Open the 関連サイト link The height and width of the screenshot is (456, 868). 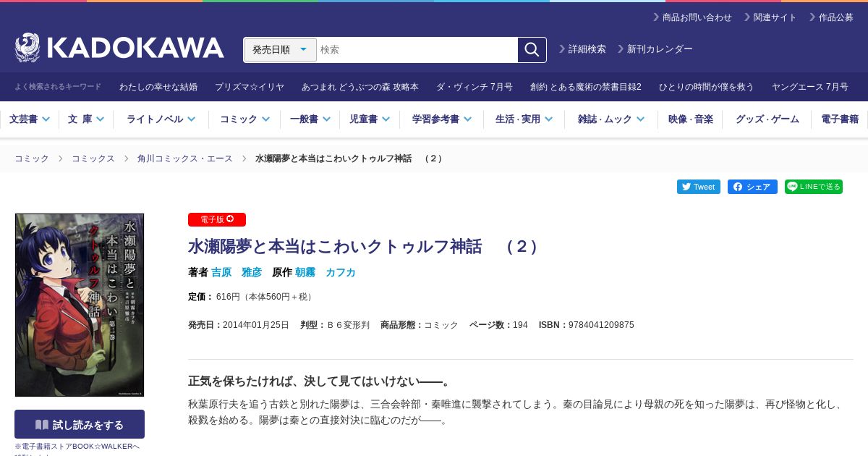[770, 17]
